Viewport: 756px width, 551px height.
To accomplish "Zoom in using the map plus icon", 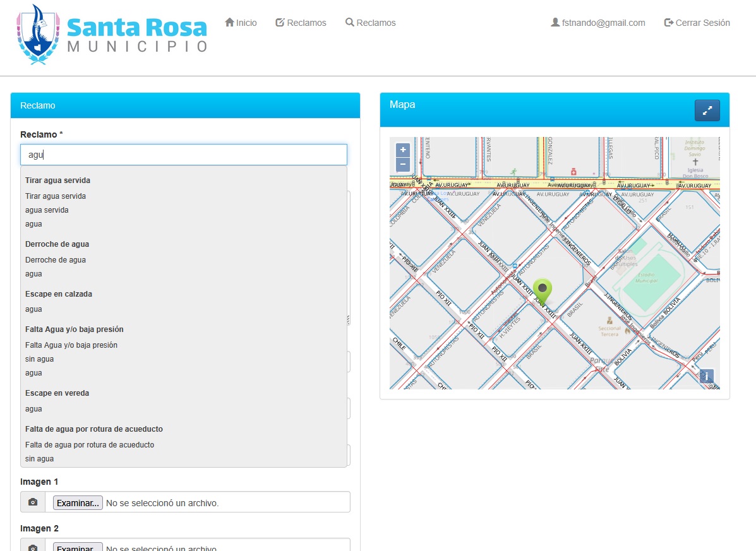I will point(402,150).
